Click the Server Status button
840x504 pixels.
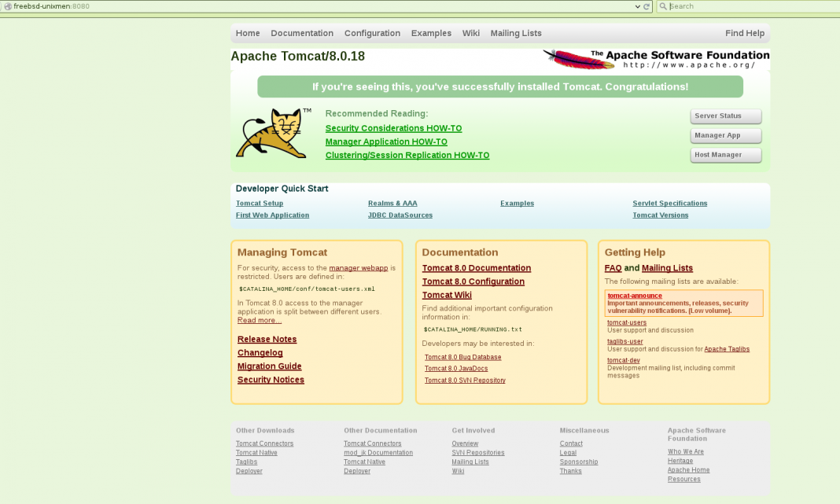726,116
